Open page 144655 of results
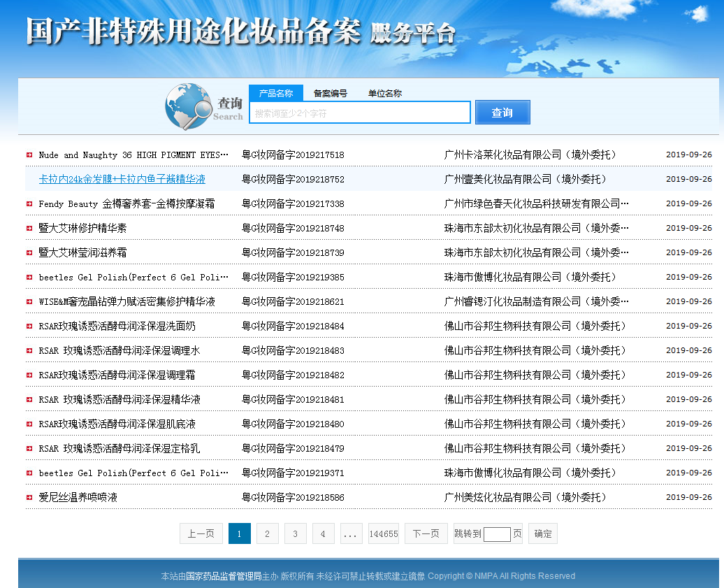 (383, 533)
